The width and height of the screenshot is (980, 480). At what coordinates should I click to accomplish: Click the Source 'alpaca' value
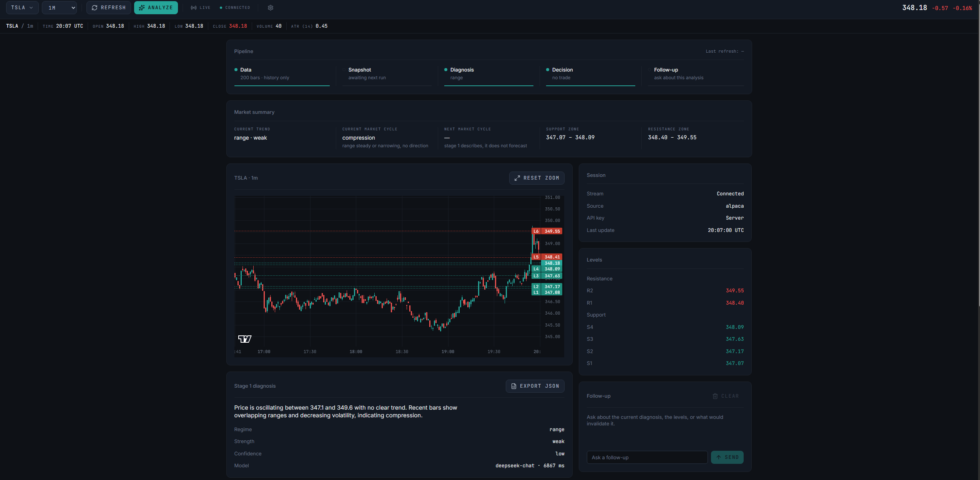(x=734, y=206)
